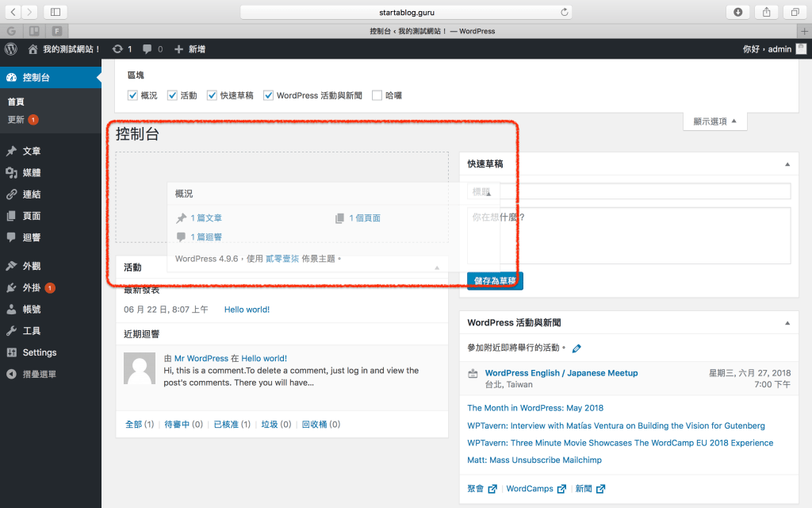Uncheck the 快速草稿 checkbox
This screenshot has height=508, width=812.
[x=212, y=95]
